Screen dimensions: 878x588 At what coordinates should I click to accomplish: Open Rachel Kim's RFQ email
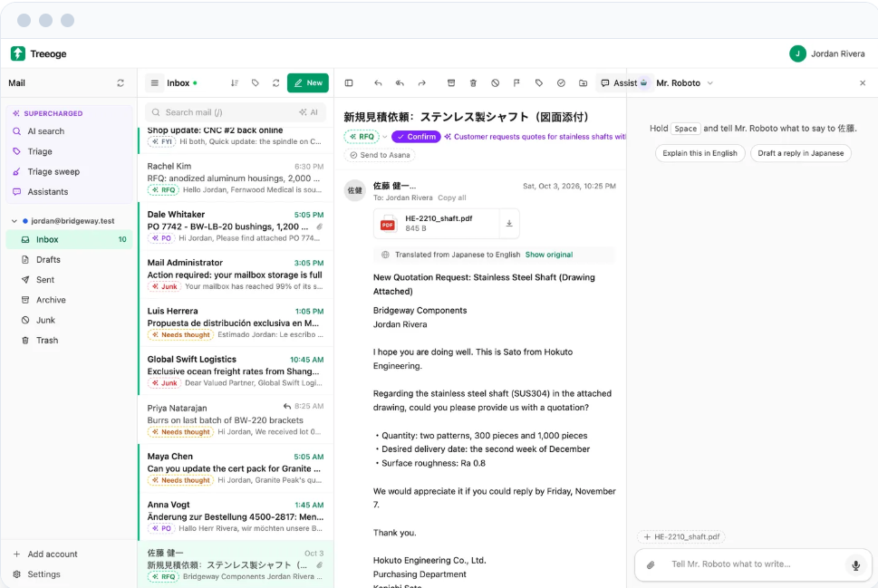[x=236, y=178]
